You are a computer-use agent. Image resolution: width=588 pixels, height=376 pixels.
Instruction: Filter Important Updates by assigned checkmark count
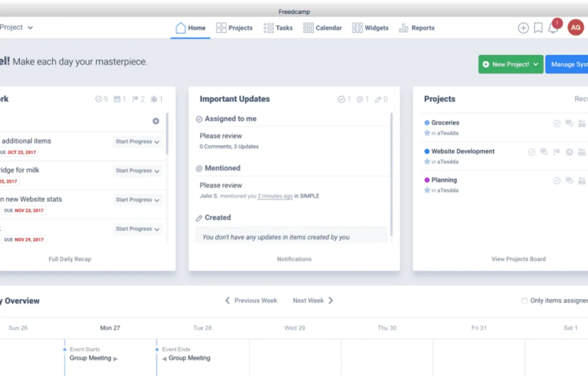click(x=344, y=99)
